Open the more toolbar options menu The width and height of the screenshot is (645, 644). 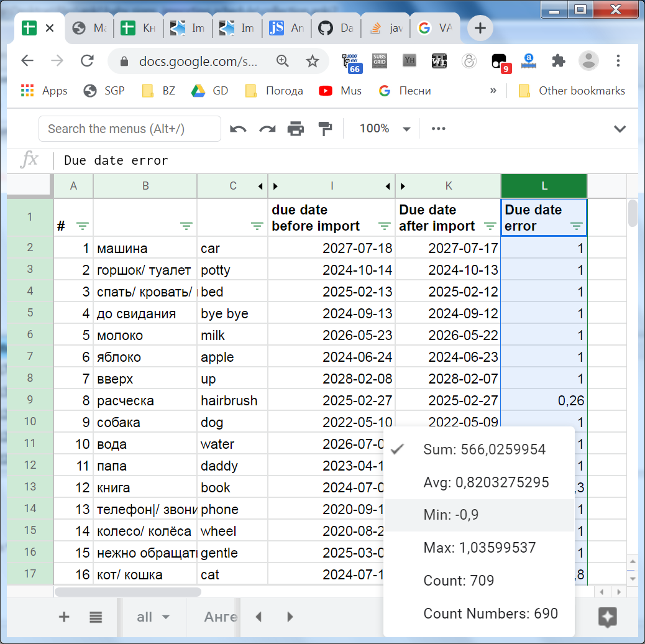pyautogui.click(x=439, y=129)
